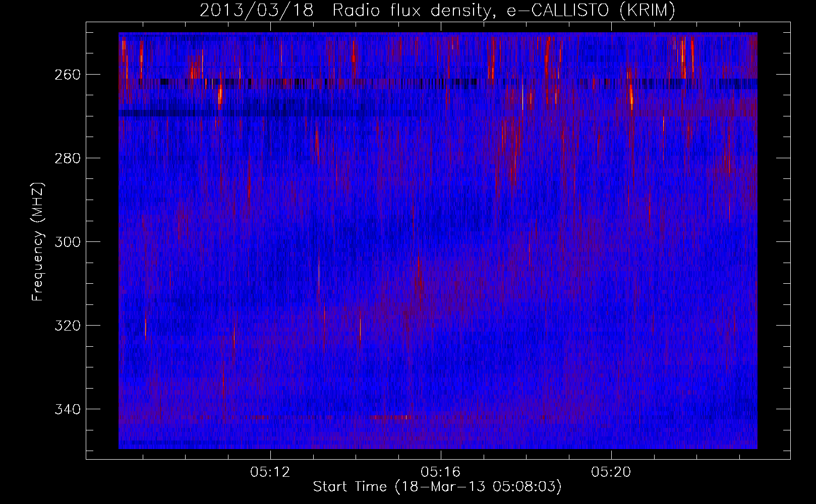
Task: Click the 05:16 time tick label
Action: [x=441, y=472]
